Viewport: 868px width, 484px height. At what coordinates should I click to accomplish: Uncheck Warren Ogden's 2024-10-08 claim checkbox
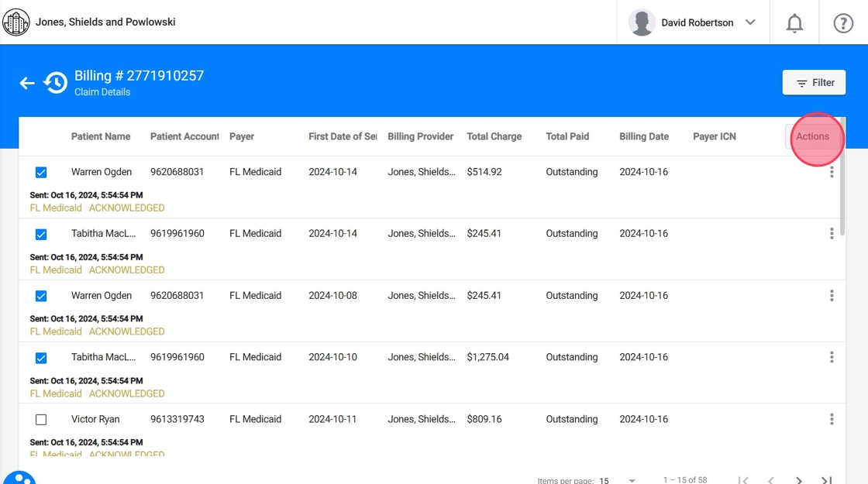41,296
